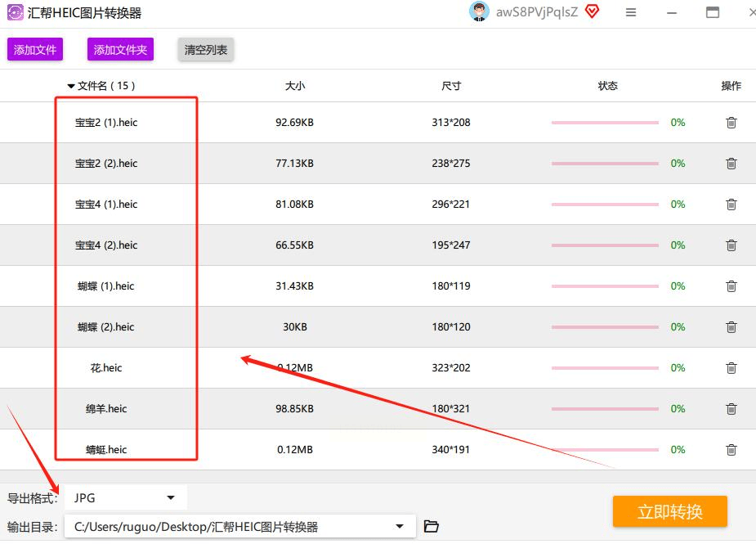Open the output directory folder browse icon
756x544 pixels.
point(432,526)
